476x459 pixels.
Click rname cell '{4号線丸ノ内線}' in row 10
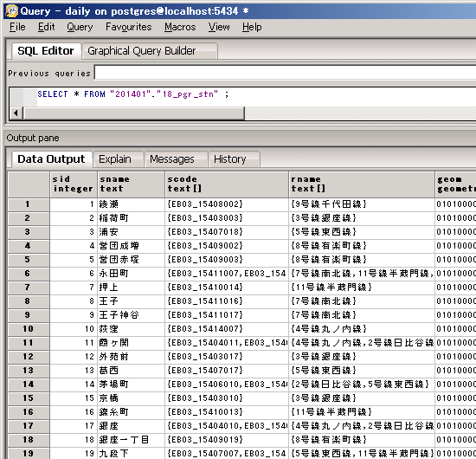pos(362,329)
